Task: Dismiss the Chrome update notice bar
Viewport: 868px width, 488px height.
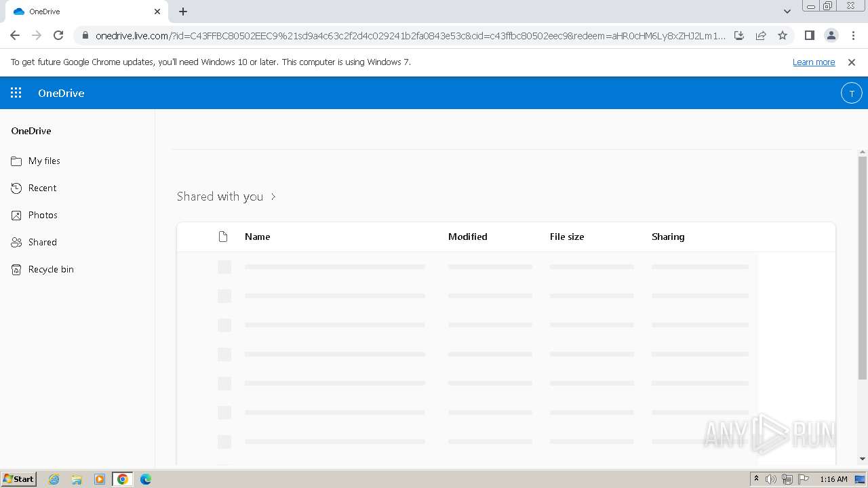Action: point(852,62)
